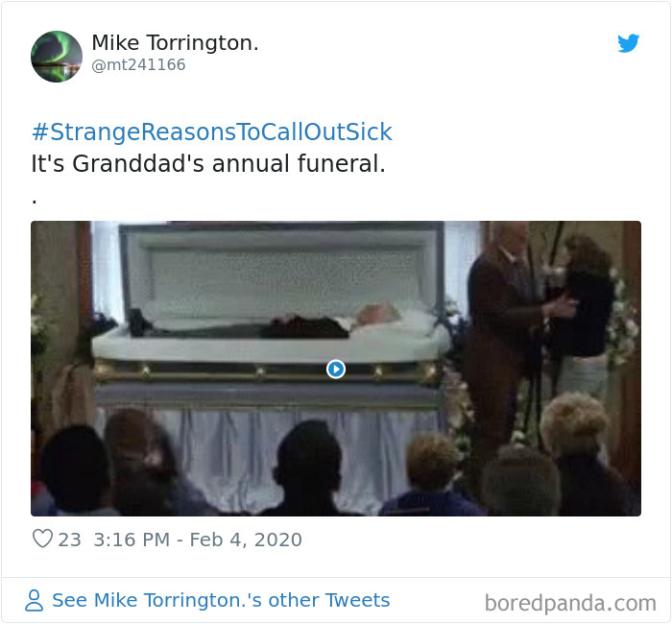This screenshot has width=672, height=624.
Task: Open the @mt241166 handle link
Action: tap(138, 64)
